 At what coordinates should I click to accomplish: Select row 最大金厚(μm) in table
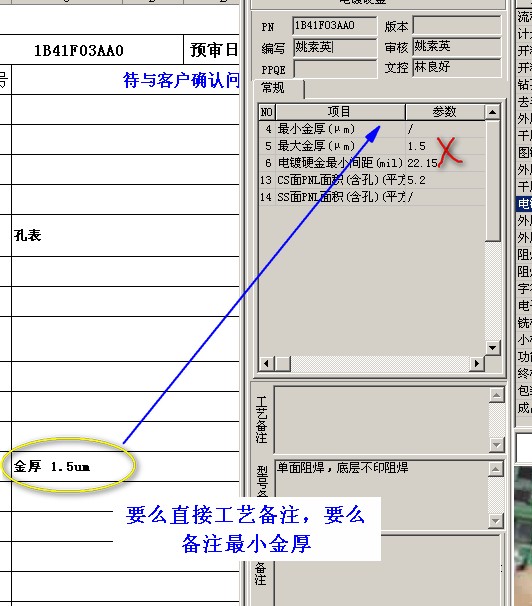pos(372,146)
